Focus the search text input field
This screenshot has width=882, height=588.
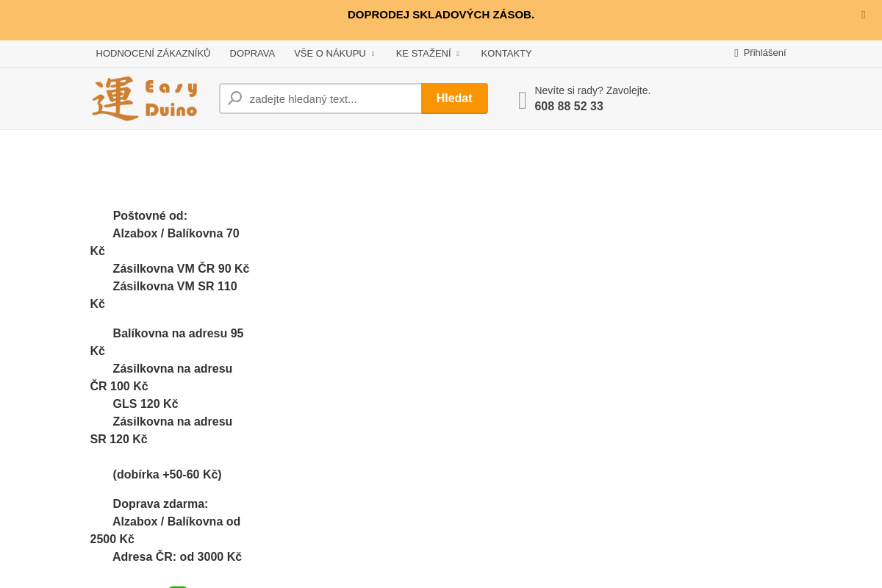pyautogui.click(x=331, y=98)
